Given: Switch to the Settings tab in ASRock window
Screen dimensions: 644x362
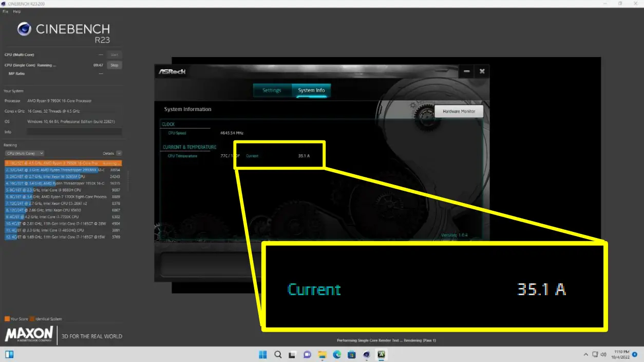Looking at the screenshot, I should [x=272, y=90].
